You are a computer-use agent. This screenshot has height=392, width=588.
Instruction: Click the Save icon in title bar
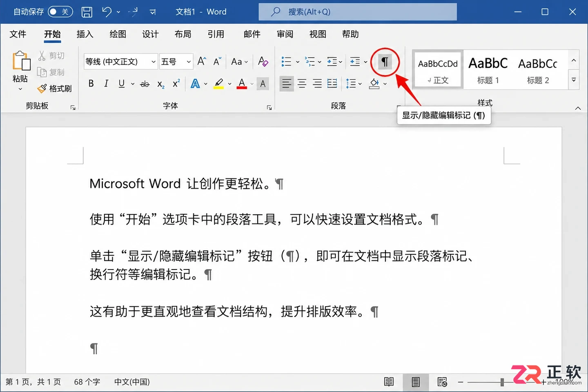pyautogui.click(x=87, y=12)
